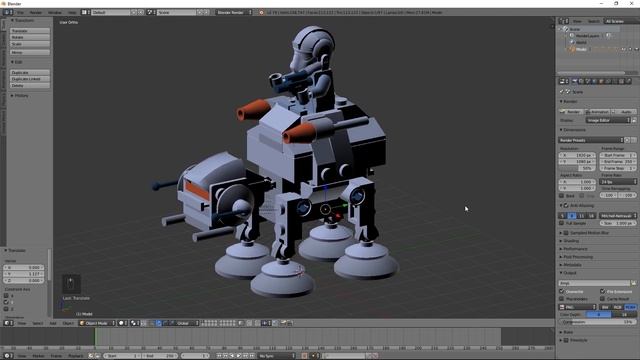
Task: Click the Animation render button
Action: click(597, 111)
